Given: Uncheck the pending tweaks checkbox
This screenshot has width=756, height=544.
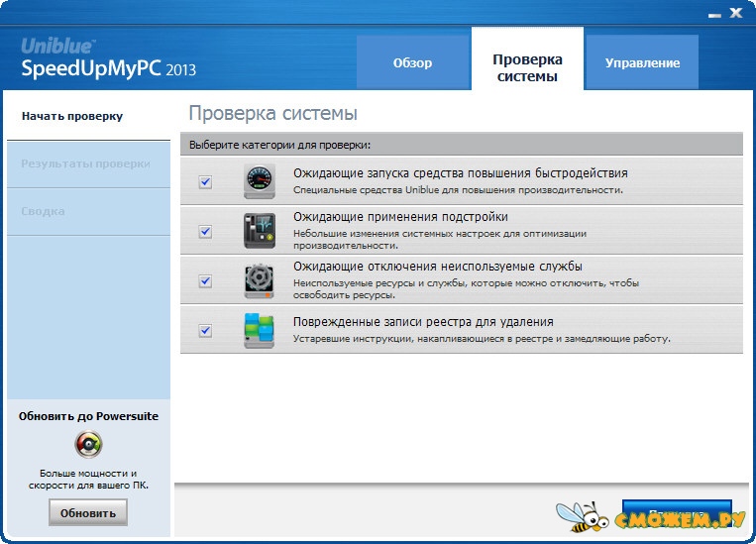Looking at the screenshot, I should click(x=205, y=232).
